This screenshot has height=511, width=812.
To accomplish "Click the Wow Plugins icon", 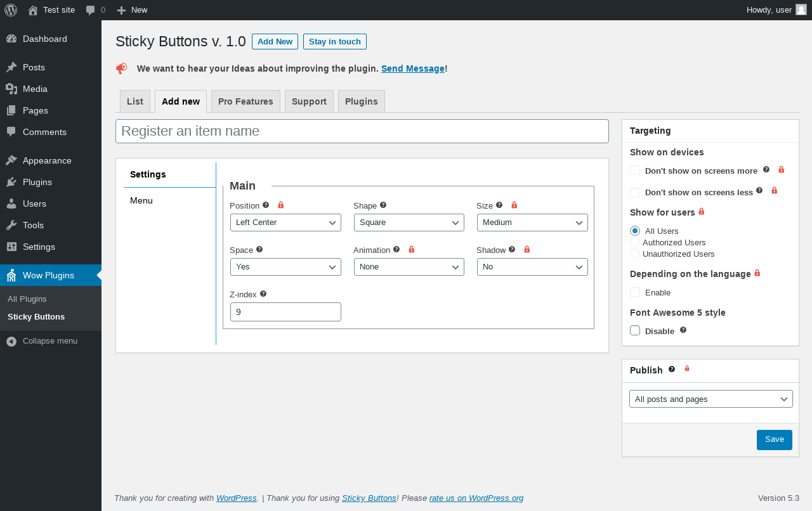I will pos(11,275).
